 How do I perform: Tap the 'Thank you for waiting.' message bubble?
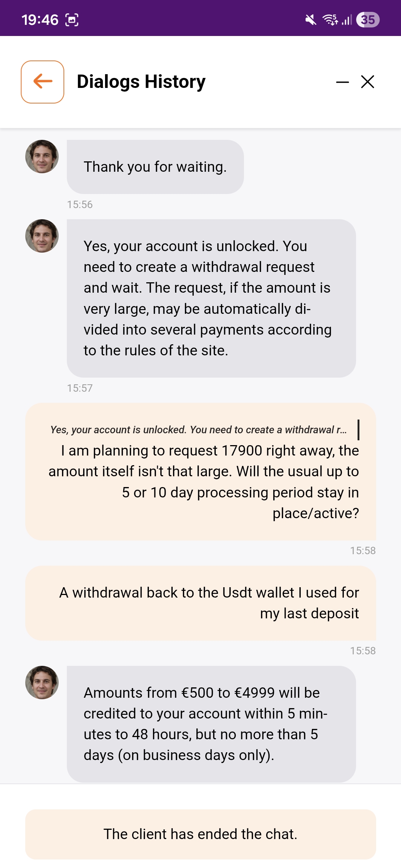(x=155, y=167)
